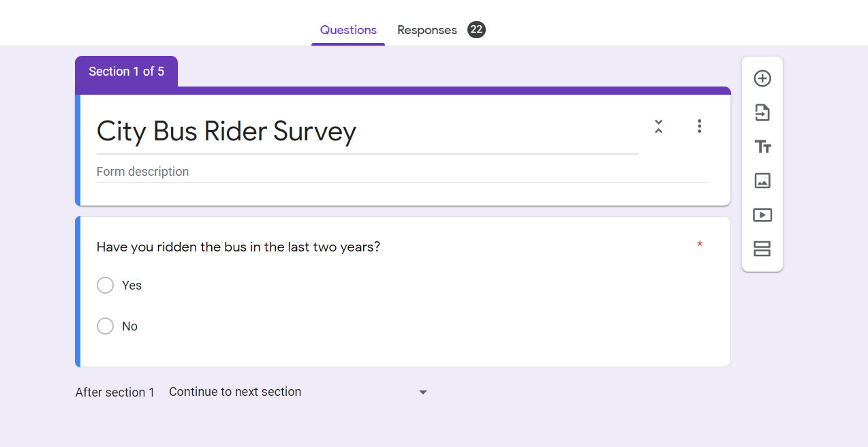Click the After section 1 label
Screen dimensions: 868x447
tap(115, 392)
